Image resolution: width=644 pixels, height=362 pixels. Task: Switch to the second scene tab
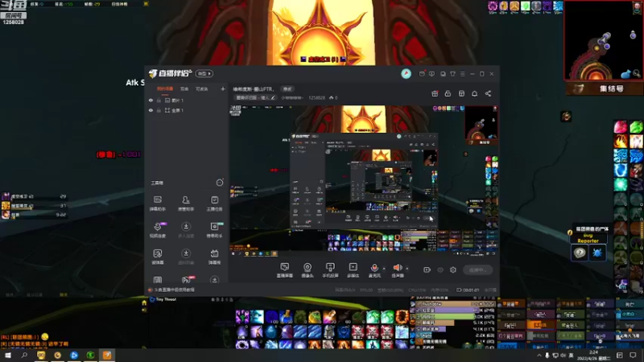pos(184,88)
